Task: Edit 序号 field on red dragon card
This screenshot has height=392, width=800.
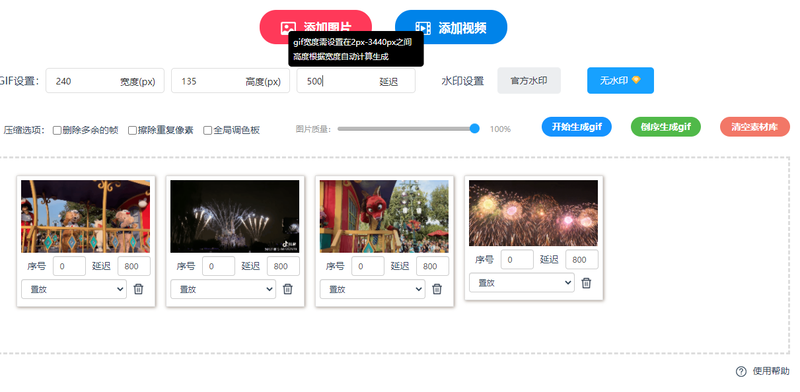Action: (x=368, y=266)
